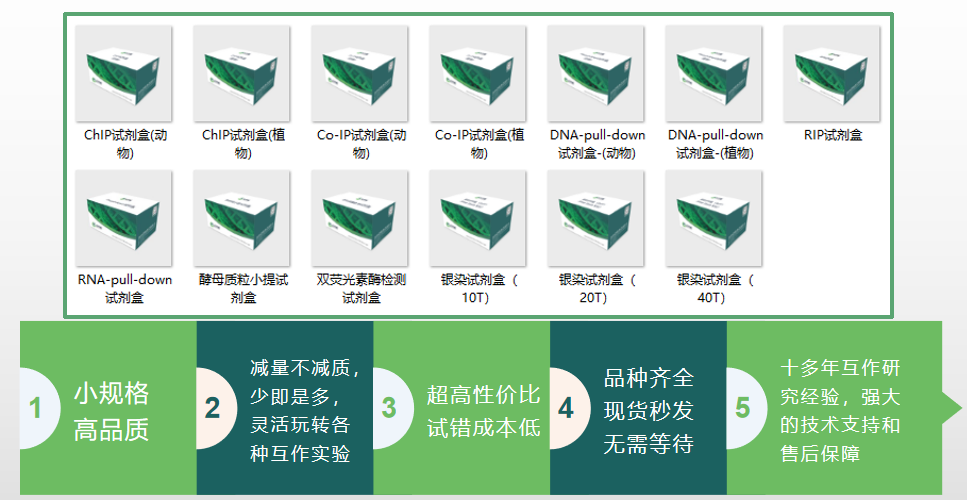Click the RIP试剂盒 caption text

coord(833,135)
